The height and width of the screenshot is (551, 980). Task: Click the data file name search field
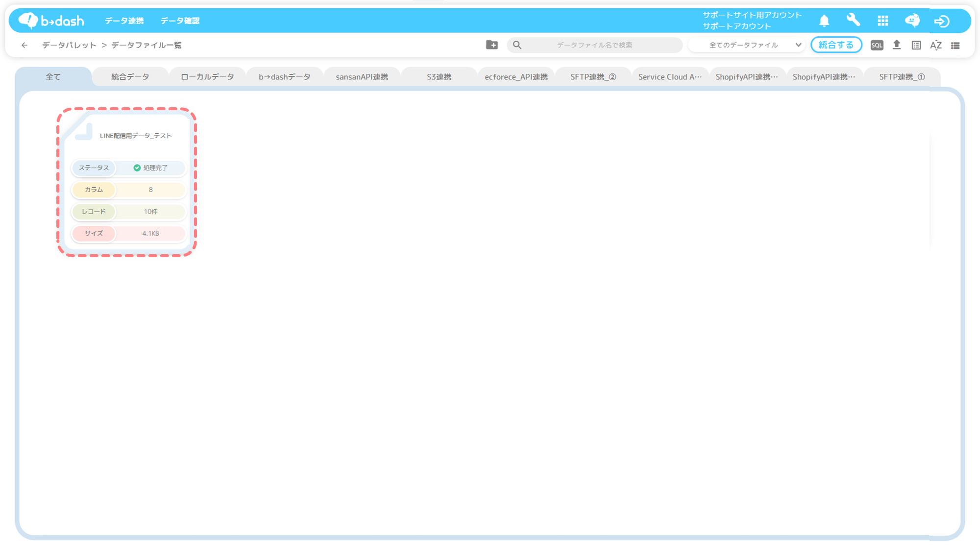(x=594, y=45)
